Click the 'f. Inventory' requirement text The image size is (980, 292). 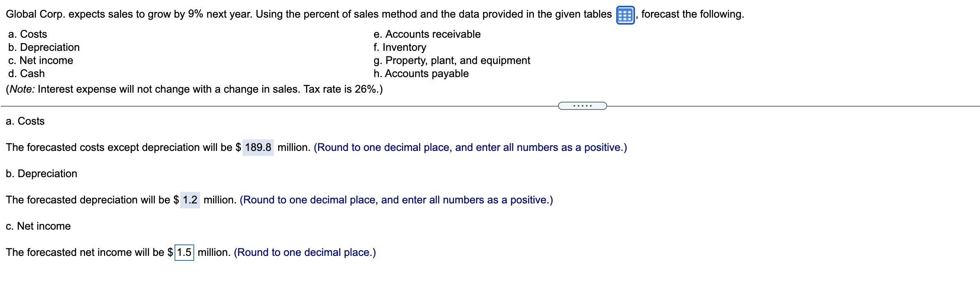coord(399,47)
